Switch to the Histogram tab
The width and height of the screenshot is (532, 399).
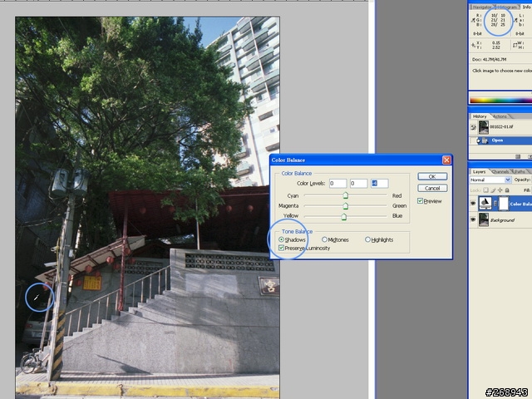(506, 7)
